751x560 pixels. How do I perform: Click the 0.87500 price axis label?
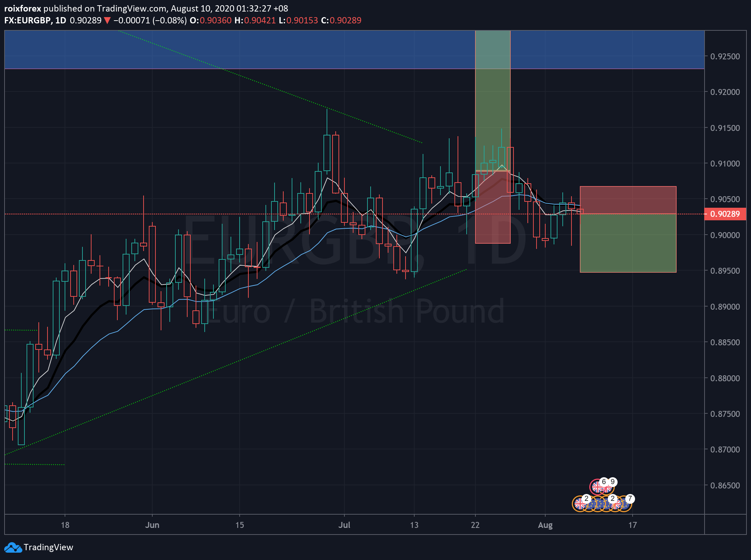click(725, 414)
